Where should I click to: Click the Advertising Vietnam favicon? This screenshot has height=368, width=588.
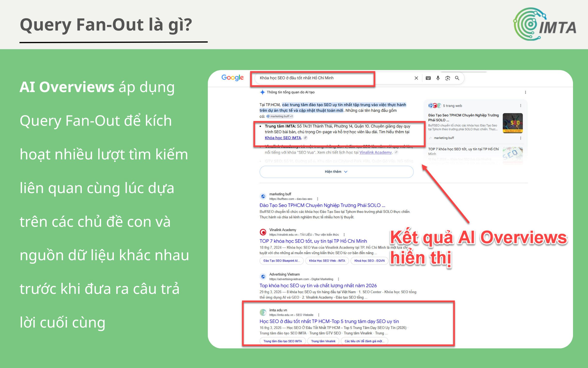(263, 276)
